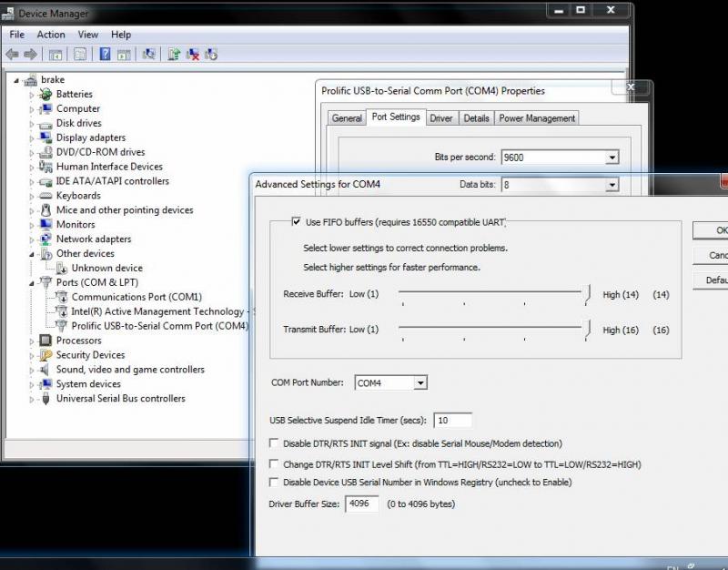Viewport: 728px width, 570px height.
Task: Collapse the Ports (COM & LPT) tree node
Action: click(32, 283)
